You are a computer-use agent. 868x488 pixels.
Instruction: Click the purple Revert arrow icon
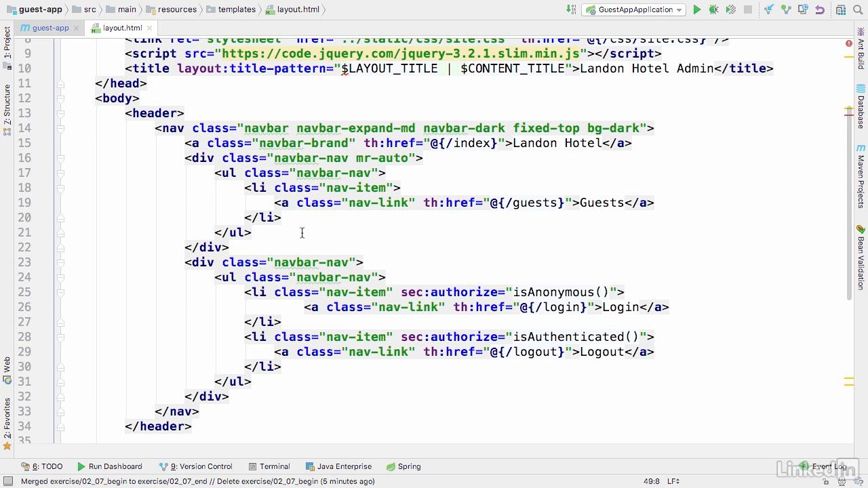pyautogui.click(x=820, y=9)
